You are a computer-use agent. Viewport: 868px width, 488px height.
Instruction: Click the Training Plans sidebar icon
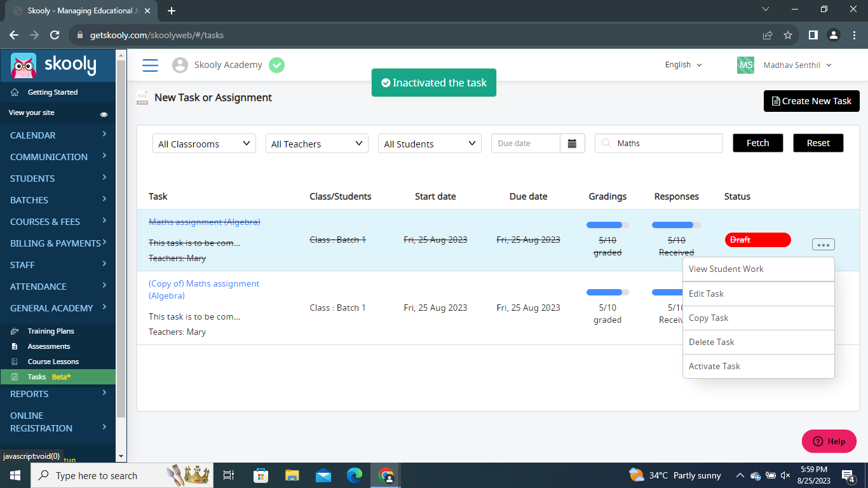[x=15, y=331]
